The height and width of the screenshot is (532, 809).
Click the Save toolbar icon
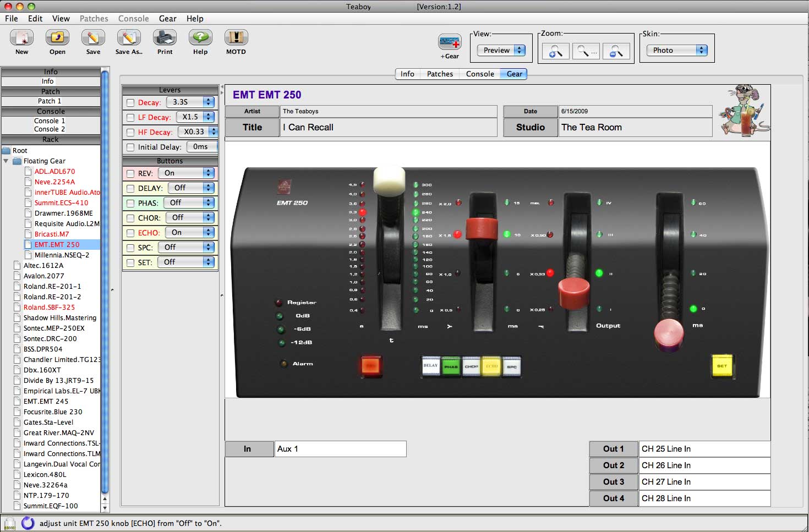[x=93, y=38]
